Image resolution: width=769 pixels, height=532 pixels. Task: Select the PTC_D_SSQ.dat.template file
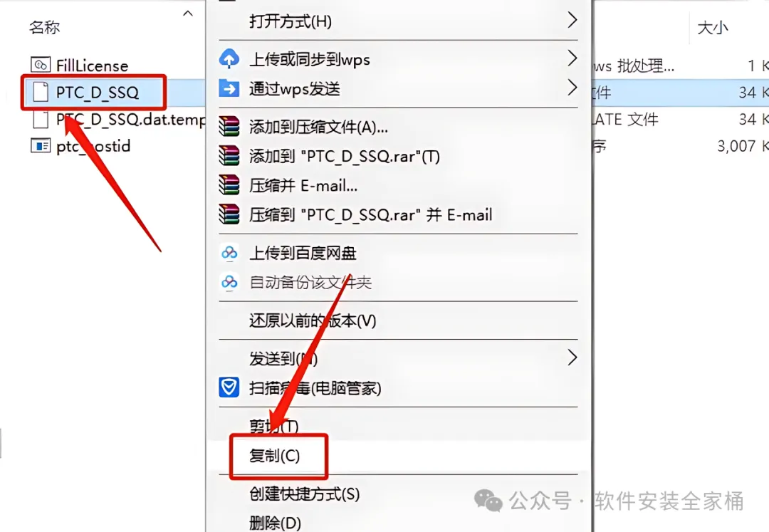point(130,119)
